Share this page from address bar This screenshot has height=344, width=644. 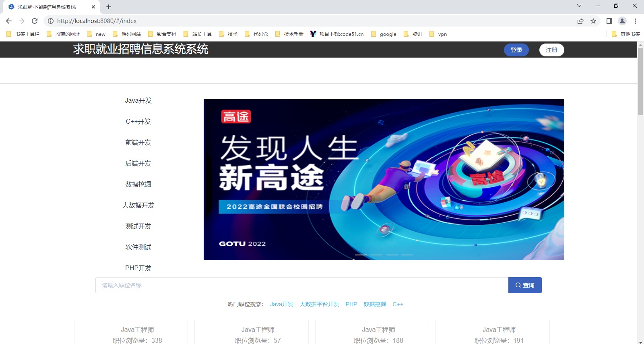pos(580,21)
